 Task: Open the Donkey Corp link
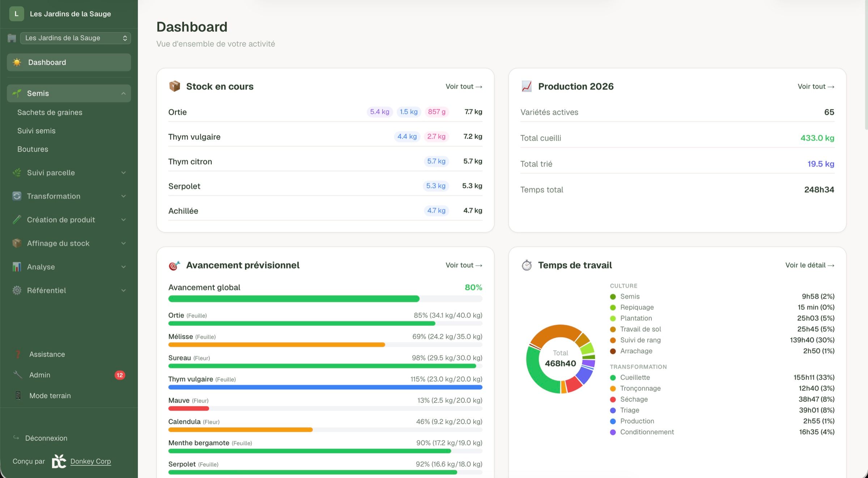point(90,461)
